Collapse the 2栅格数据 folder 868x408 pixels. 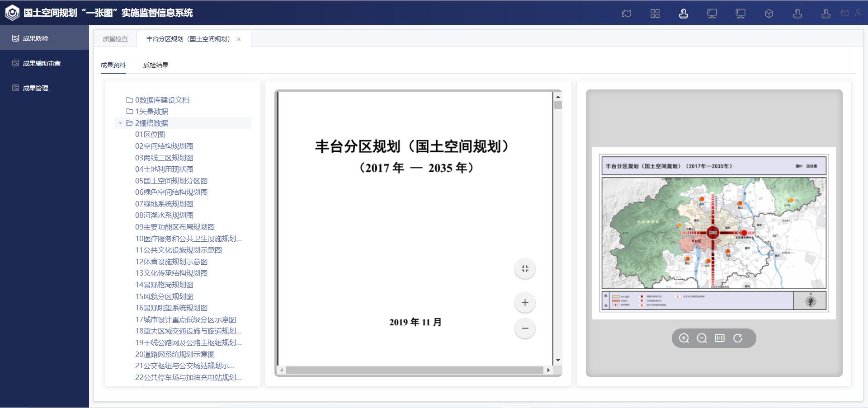click(x=120, y=123)
